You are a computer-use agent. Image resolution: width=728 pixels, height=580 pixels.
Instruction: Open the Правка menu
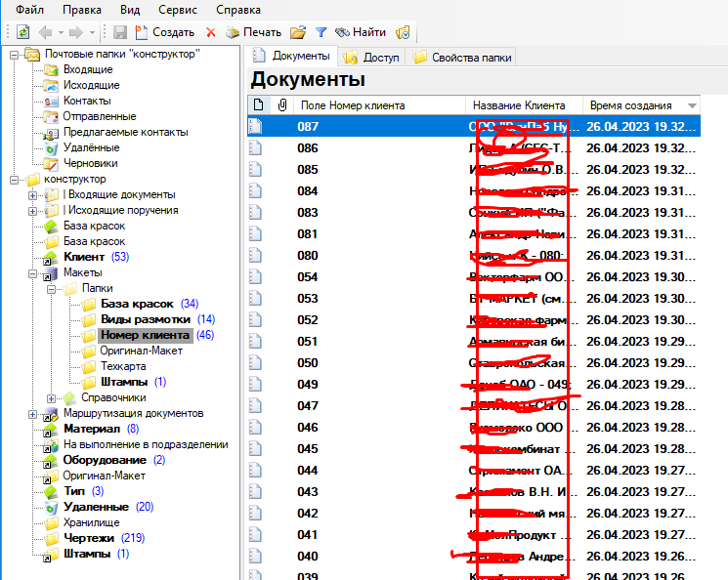[x=82, y=10]
